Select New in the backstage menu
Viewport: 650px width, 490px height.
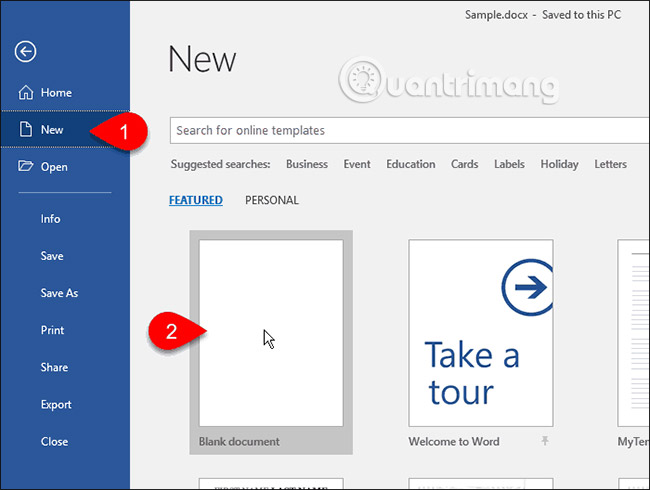[52, 130]
